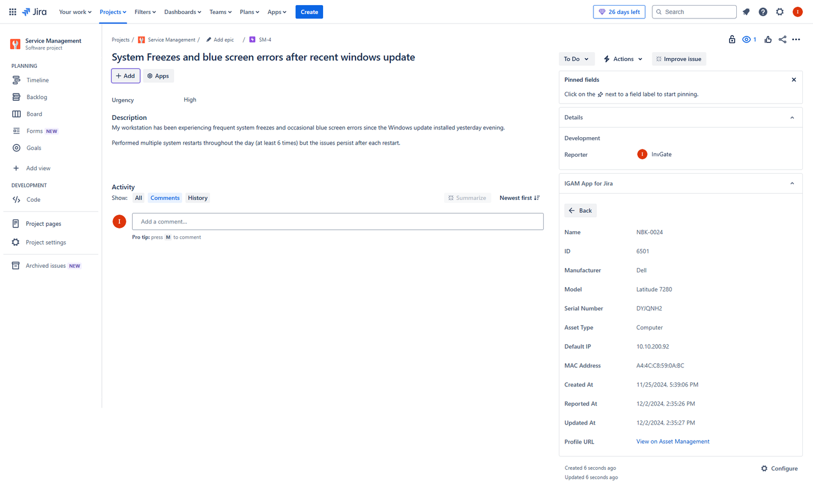Click the Latitude 7280 model value
The height and width of the screenshot is (504, 813).
click(x=654, y=290)
